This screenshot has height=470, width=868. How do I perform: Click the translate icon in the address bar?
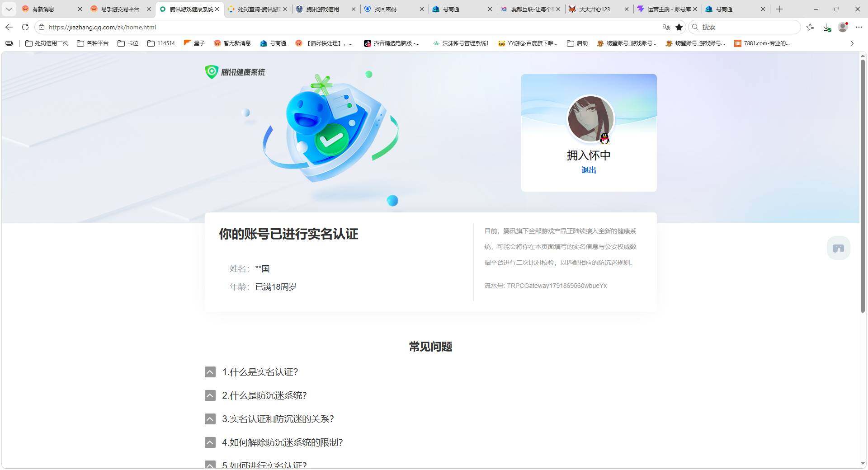pyautogui.click(x=666, y=27)
